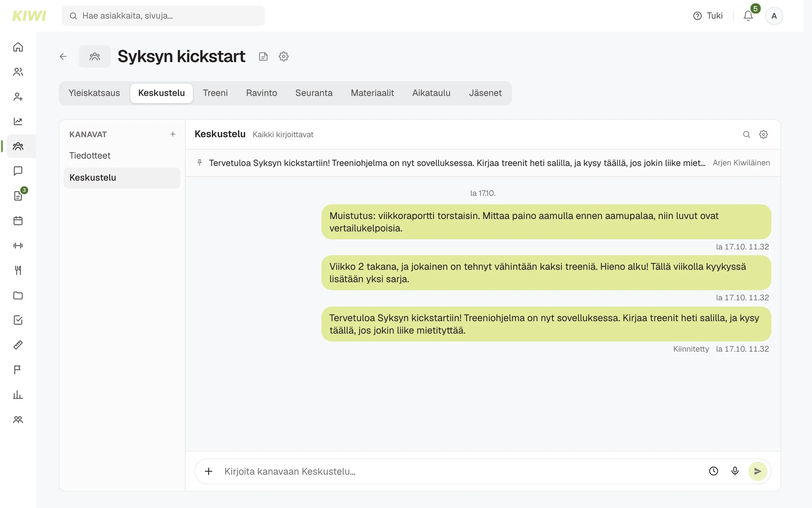Switch to the Treeni tab
812x508 pixels.
(x=215, y=93)
